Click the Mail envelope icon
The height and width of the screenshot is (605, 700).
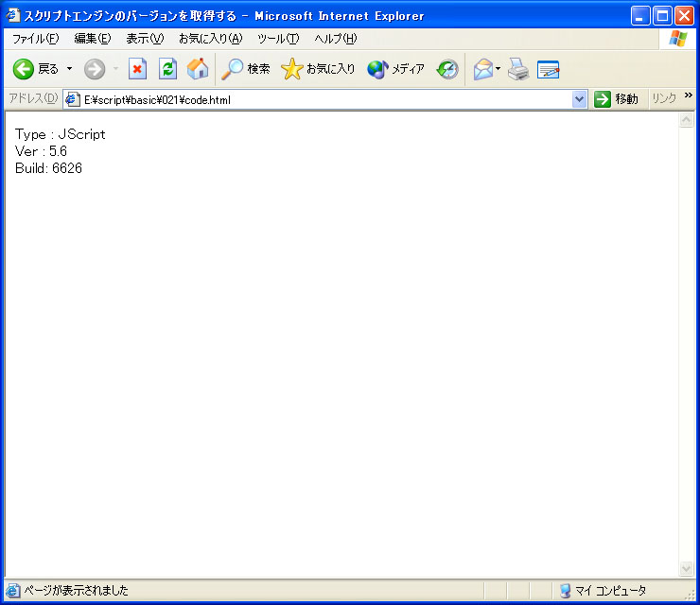tap(483, 69)
